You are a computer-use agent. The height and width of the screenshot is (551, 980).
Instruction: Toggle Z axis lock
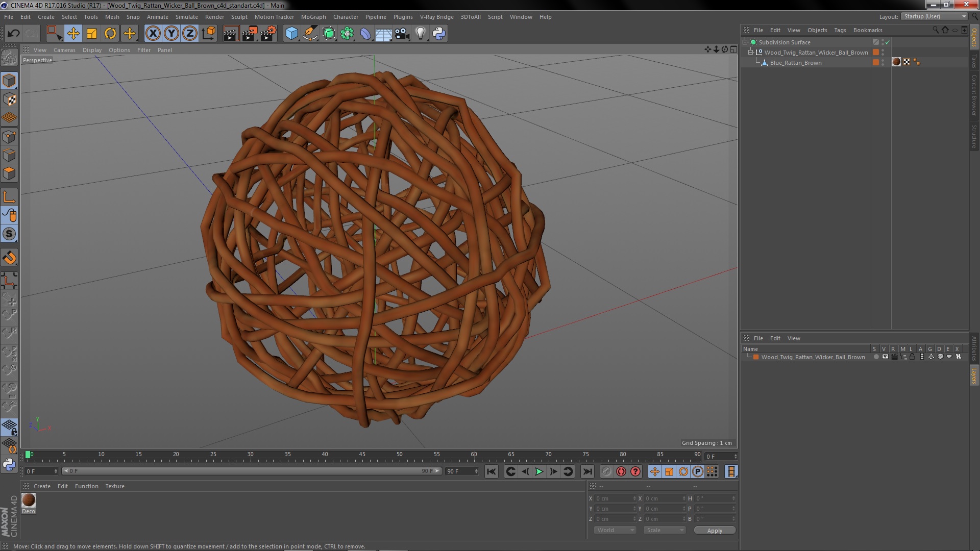[190, 34]
